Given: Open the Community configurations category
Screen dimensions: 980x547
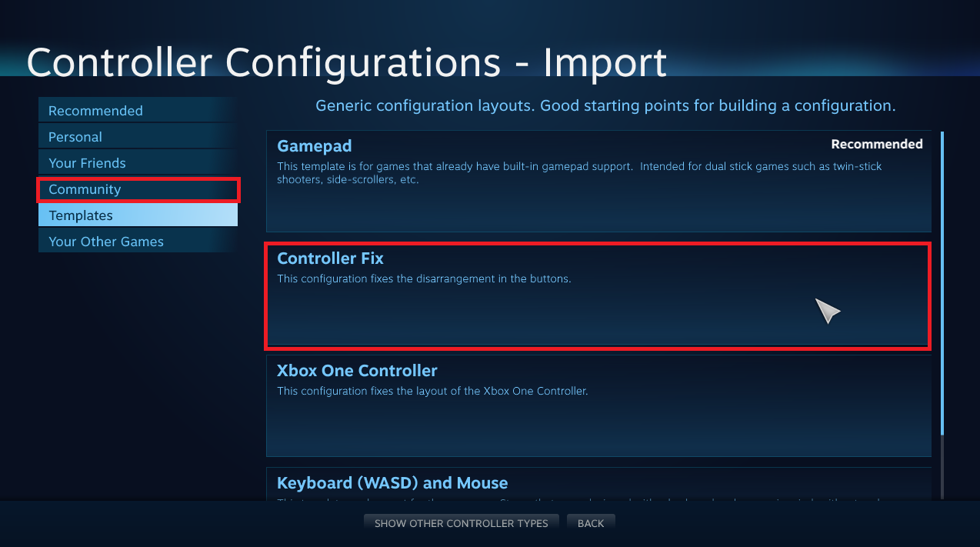Looking at the screenshot, I should pyautogui.click(x=85, y=189).
